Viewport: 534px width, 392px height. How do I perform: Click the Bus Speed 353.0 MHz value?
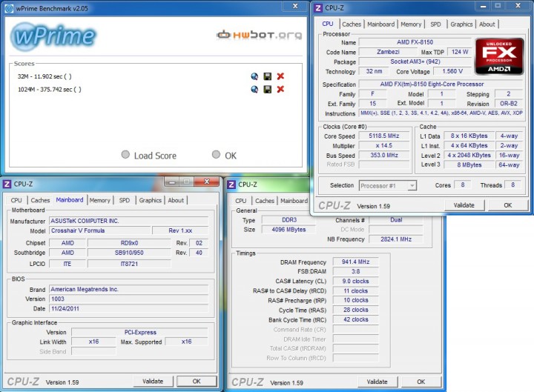tap(384, 155)
